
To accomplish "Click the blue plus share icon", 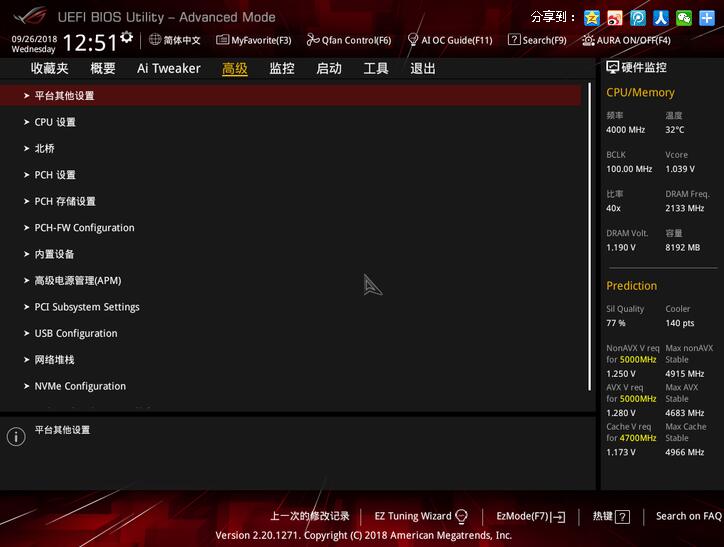I will (707, 18).
